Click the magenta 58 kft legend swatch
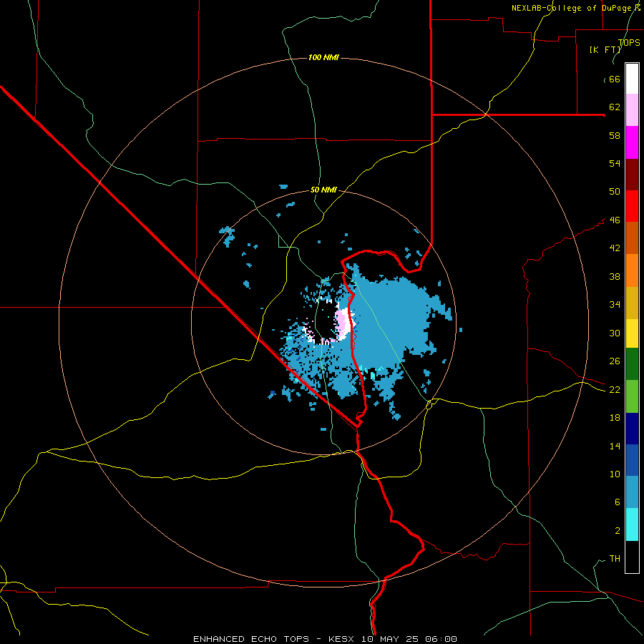 632,142
